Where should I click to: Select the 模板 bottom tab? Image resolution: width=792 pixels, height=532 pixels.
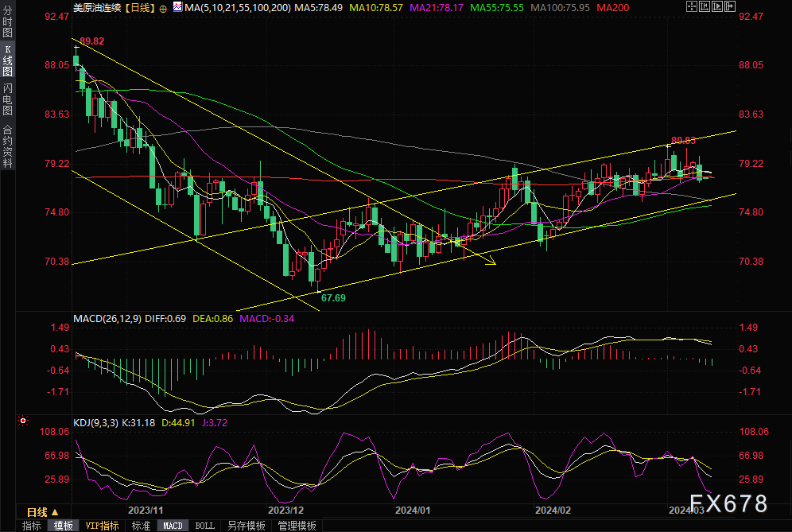(63, 526)
